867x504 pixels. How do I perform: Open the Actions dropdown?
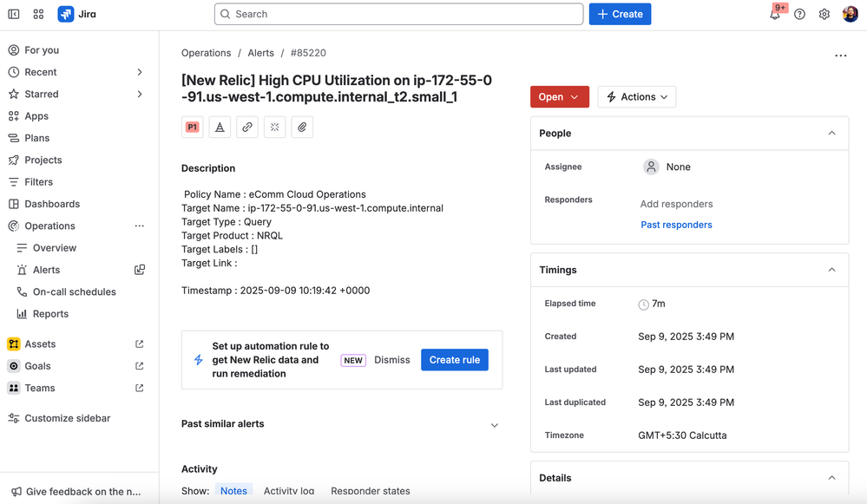click(x=637, y=96)
